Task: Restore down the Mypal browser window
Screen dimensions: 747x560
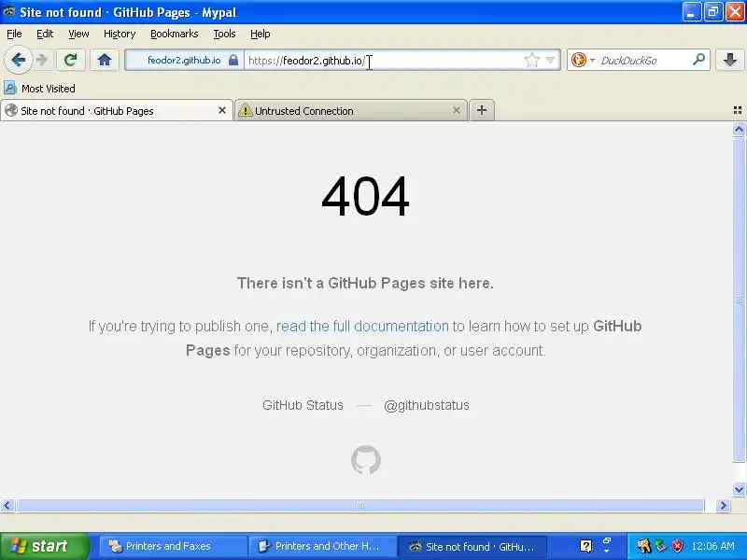Action: pos(713,12)
